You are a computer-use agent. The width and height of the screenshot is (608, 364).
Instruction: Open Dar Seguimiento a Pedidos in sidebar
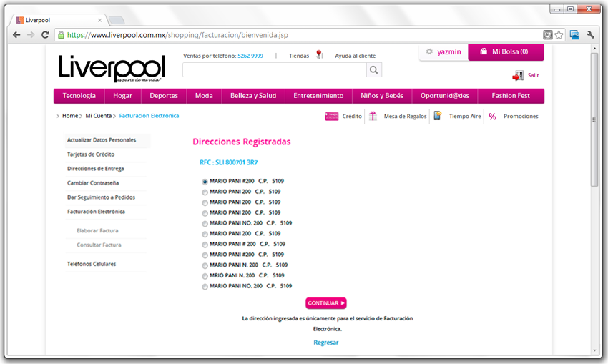point(101,197)
